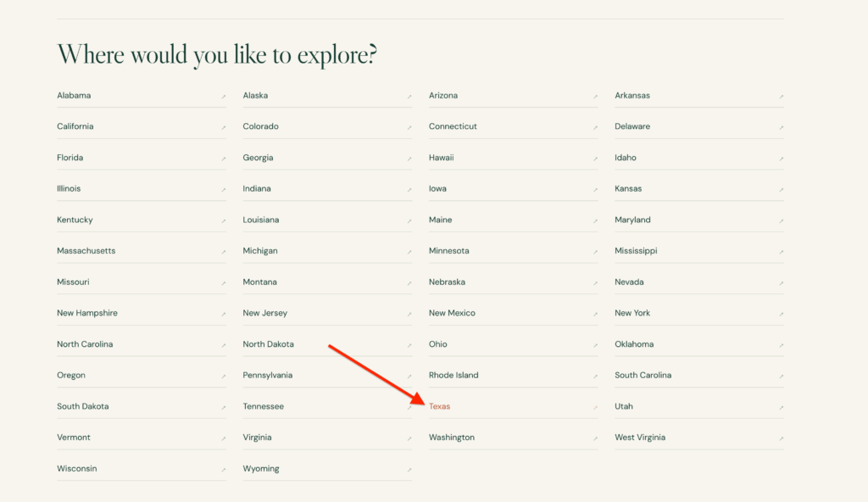Click the arrow icon beside Michigan
Image resolution: width=868 pixels, height=502 pixels.
coord(409,252)
